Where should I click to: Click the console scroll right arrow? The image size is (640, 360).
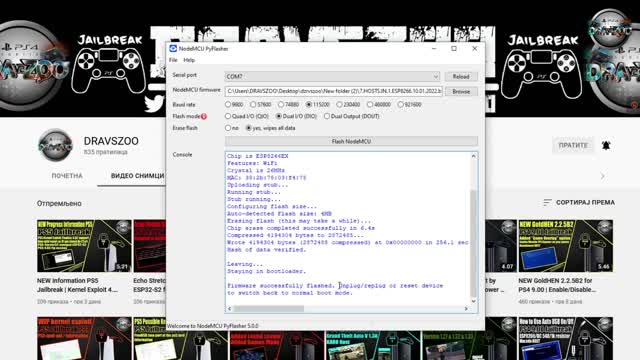click(466, 309)
